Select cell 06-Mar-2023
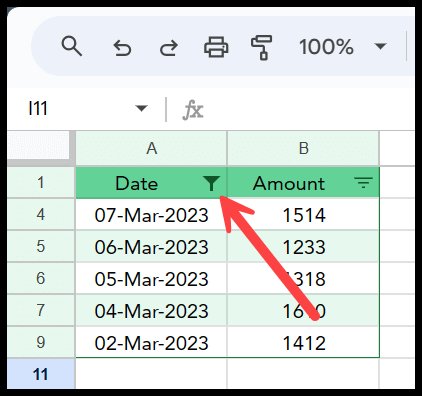 [151, 246]
